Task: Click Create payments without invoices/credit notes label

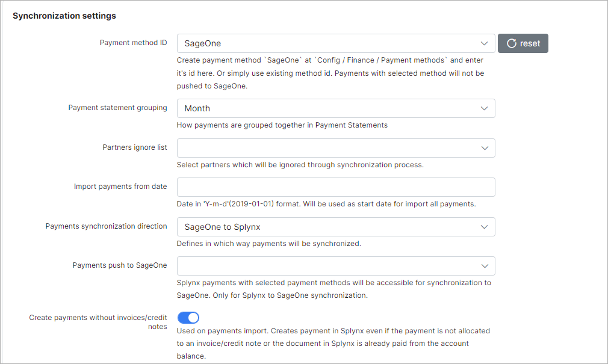Action: [x=98, y=322]
